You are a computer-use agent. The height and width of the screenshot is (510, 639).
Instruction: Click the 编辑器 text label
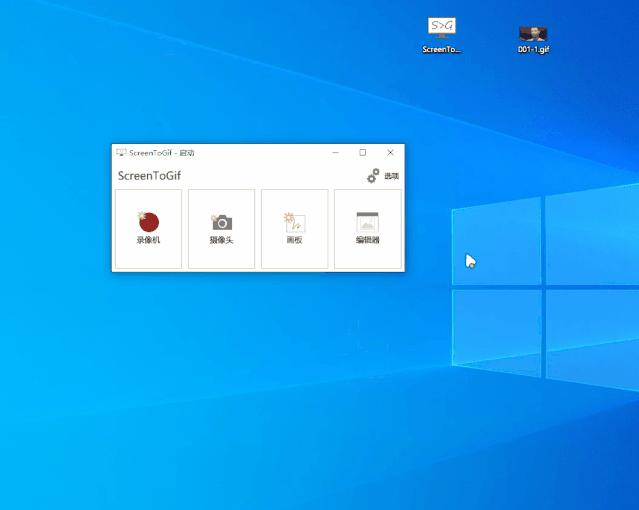tap(367, 241)
